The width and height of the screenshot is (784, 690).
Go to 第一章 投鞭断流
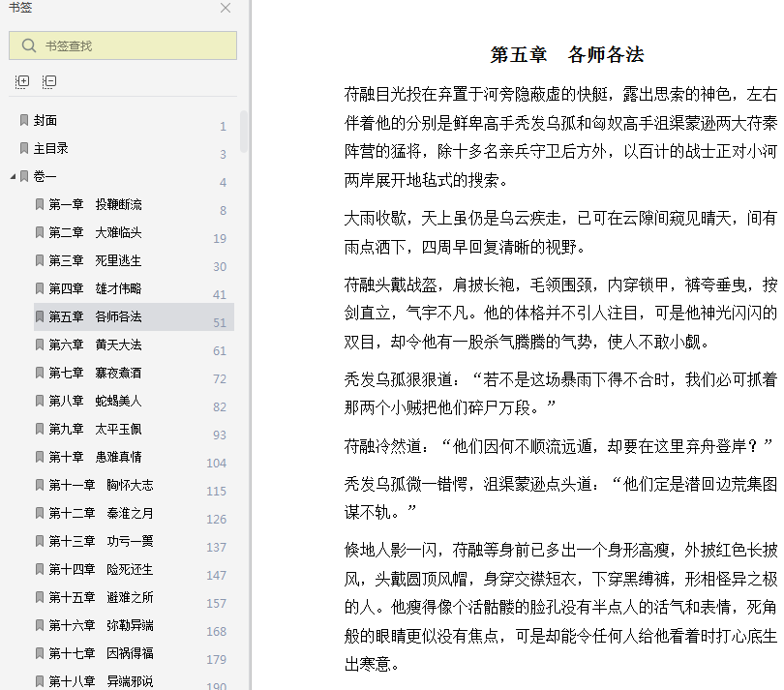coord(95,204)
